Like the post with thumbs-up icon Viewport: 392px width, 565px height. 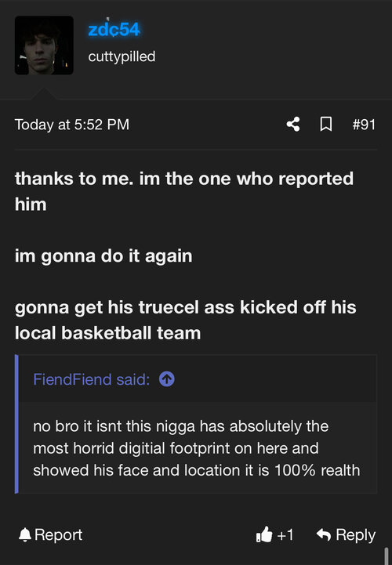pos(264,534)
